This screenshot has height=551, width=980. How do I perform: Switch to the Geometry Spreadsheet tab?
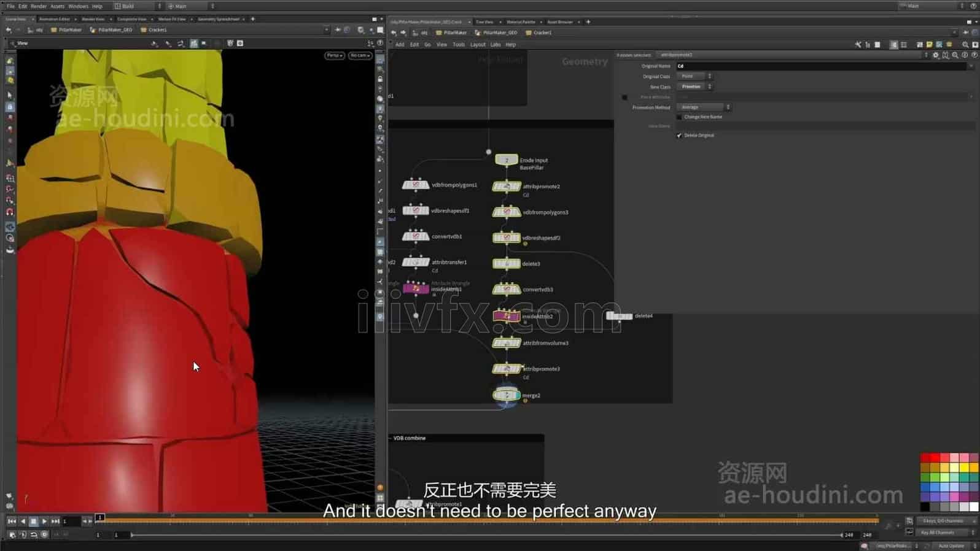tap(218, 19)
